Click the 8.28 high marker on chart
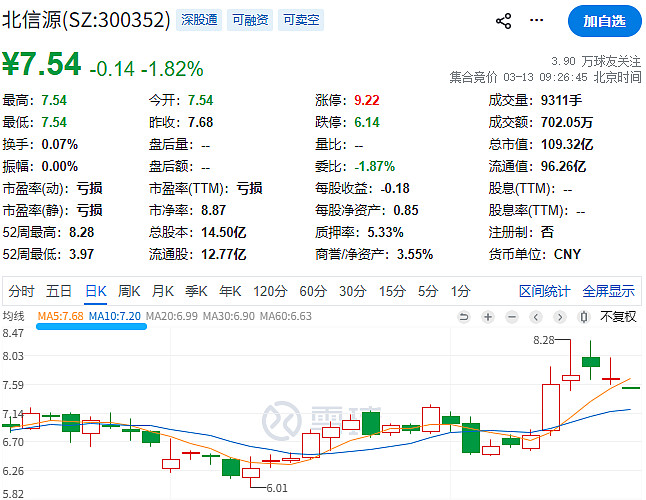 coord(544,340)
